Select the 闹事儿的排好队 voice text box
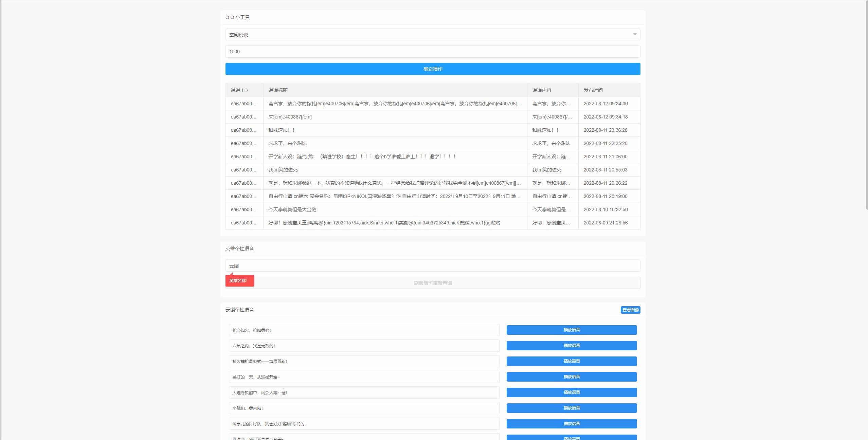Screen dimensions: 868x440 point(364,423)
